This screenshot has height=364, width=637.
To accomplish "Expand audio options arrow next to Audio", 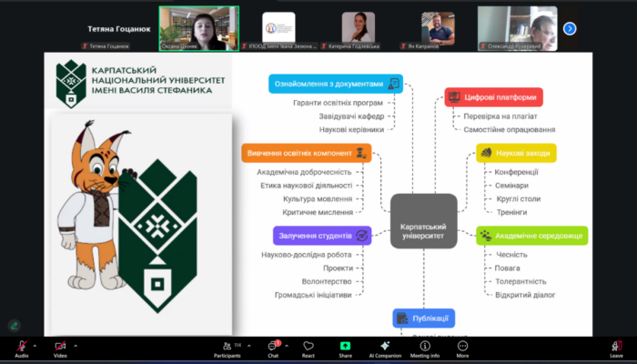I will pyautogui.click(x=35, y=346).
